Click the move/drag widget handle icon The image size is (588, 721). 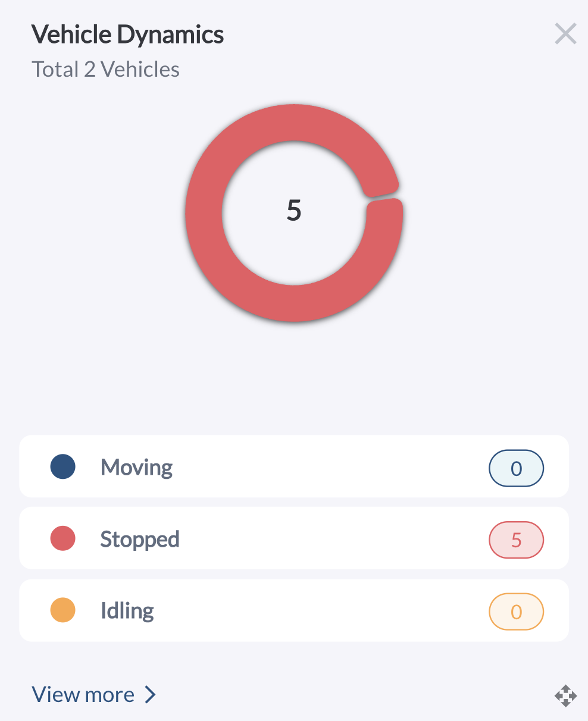[565, 695]
